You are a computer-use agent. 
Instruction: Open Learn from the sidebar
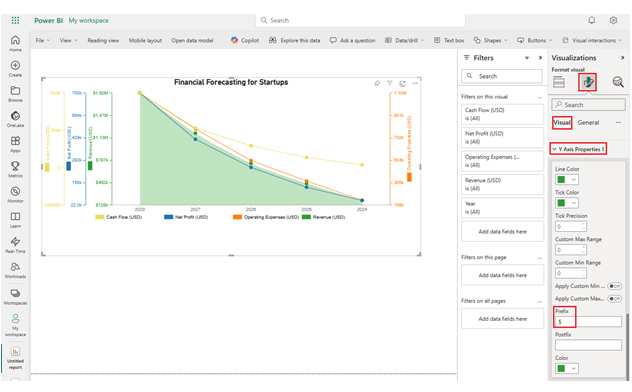[x=15, y=220]
